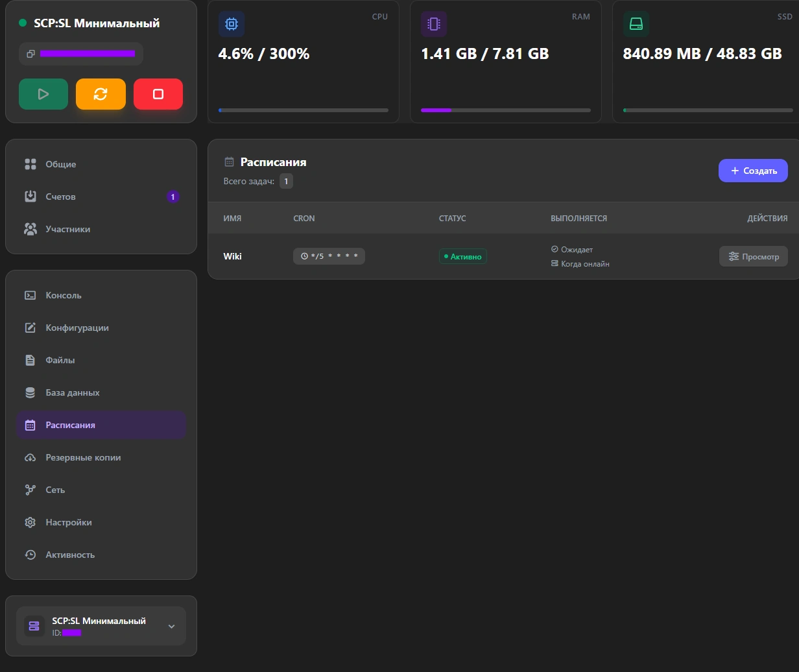
Task: Click the Активность history icon
Action: pyautogui.click(x=30, y=555)
